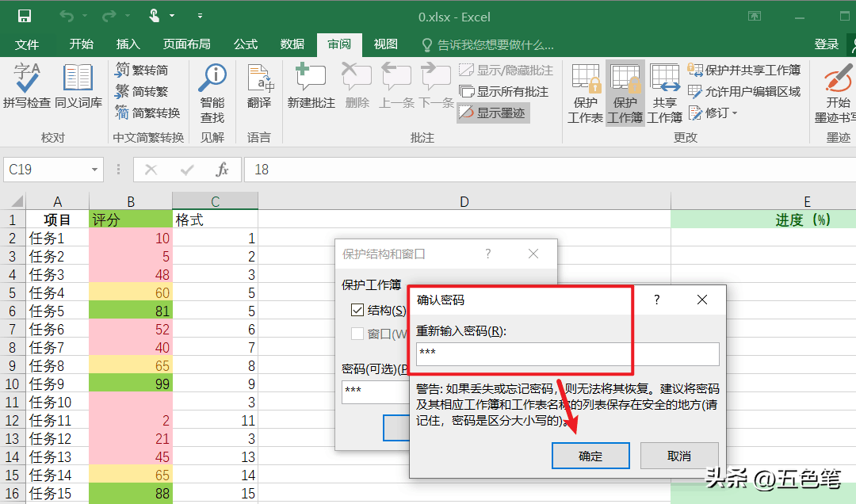Screen dimensions: 856x504
Task: Open the Customize Quick Access Toolbar arrow
Action: click(200, 17)
